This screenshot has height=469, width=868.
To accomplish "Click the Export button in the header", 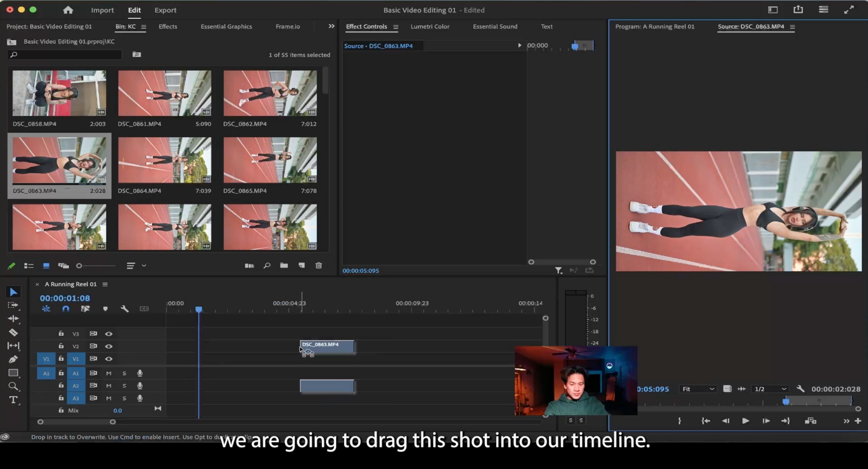I will pyautogui.click(x=165, y=10).
